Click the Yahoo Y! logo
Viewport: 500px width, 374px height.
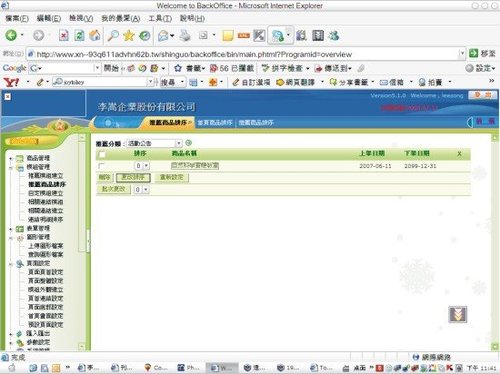pos(11,82)
